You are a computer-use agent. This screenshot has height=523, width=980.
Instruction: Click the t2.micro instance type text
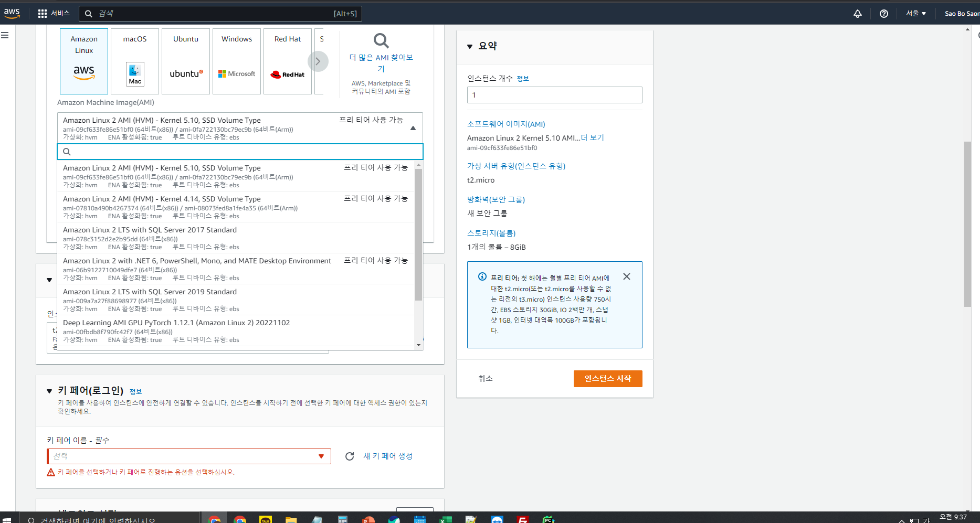pos(481,180)
